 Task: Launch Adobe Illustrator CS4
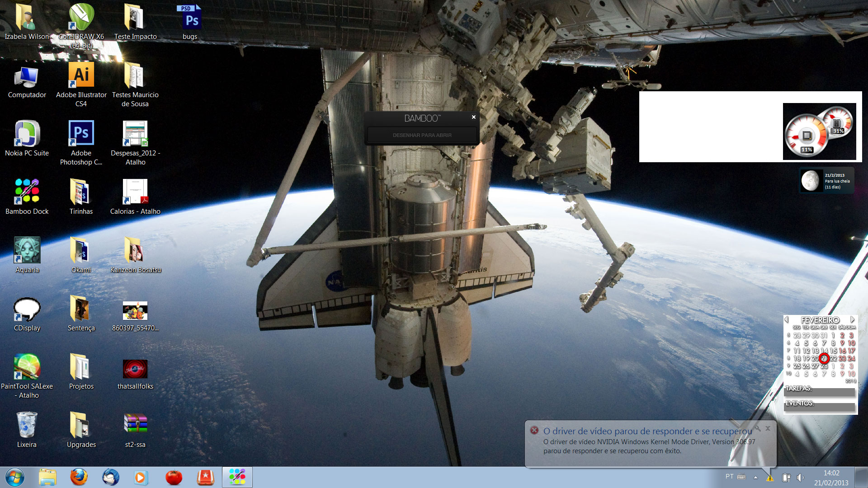click(x=81, y=85)
